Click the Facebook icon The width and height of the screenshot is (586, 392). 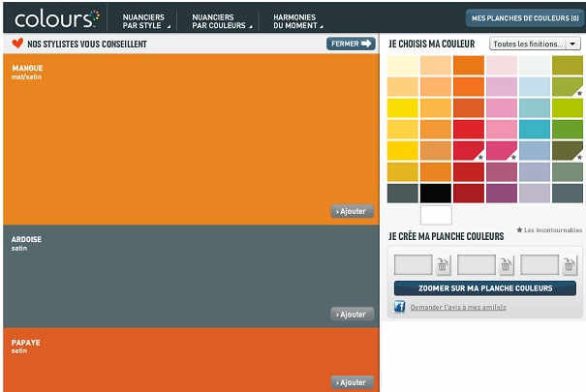(x=399, y=307)
